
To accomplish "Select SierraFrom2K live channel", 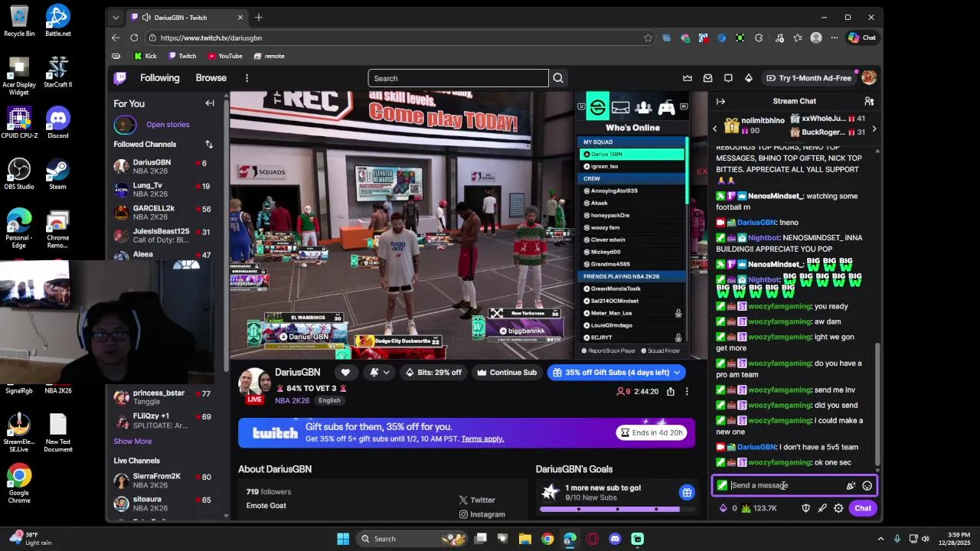I will tap(162, 481).
